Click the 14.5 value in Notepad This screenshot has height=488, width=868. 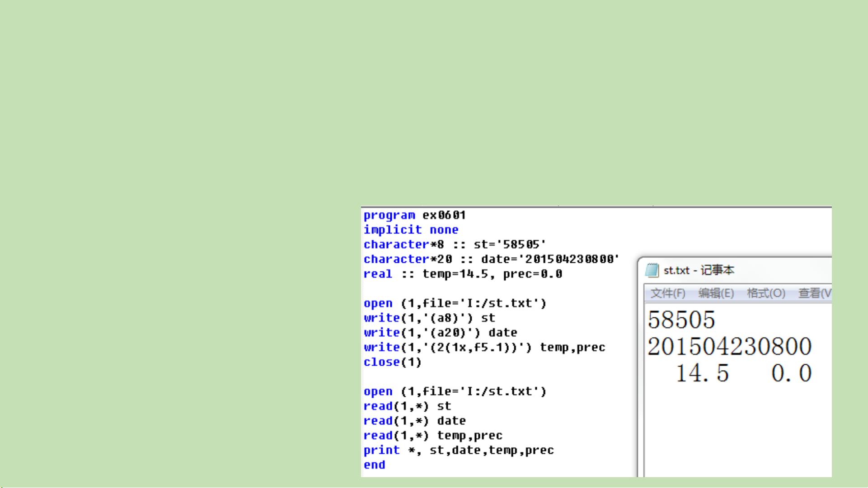tap(702, 373)
